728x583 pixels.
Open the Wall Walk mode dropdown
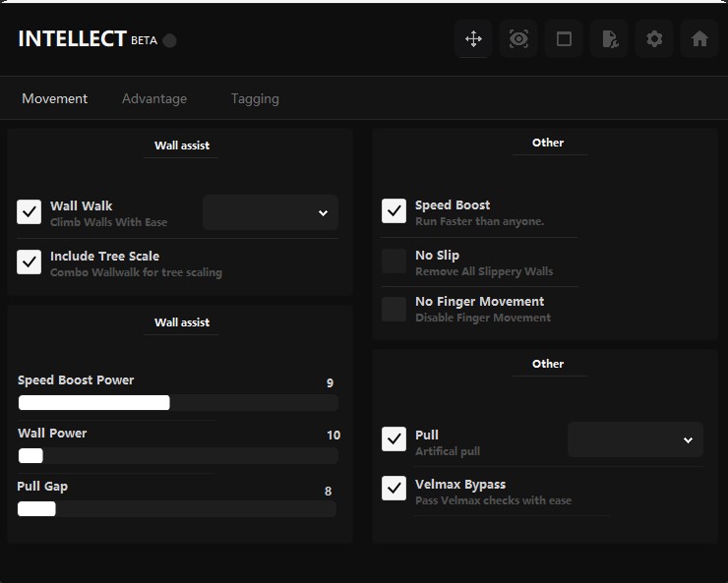click(x=271, y=213)
